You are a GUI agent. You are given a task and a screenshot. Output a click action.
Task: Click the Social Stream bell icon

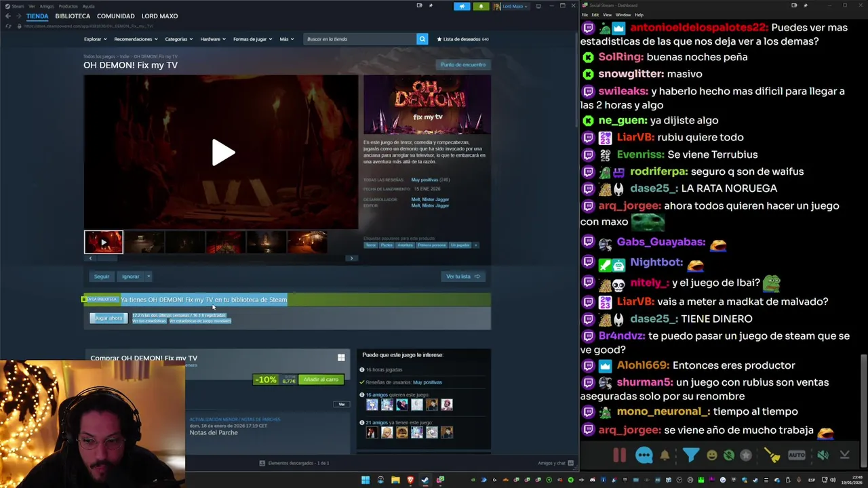pyautogui.click(x=665, y=455)
